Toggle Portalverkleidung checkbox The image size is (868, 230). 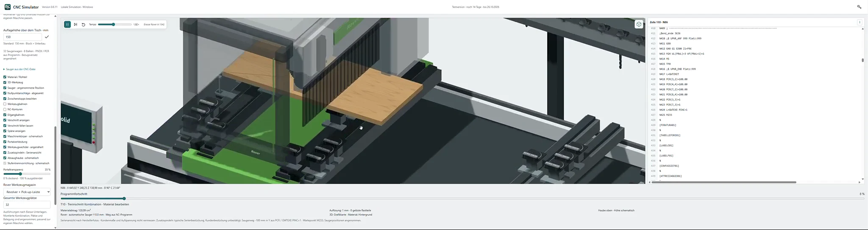coord(5,142)
